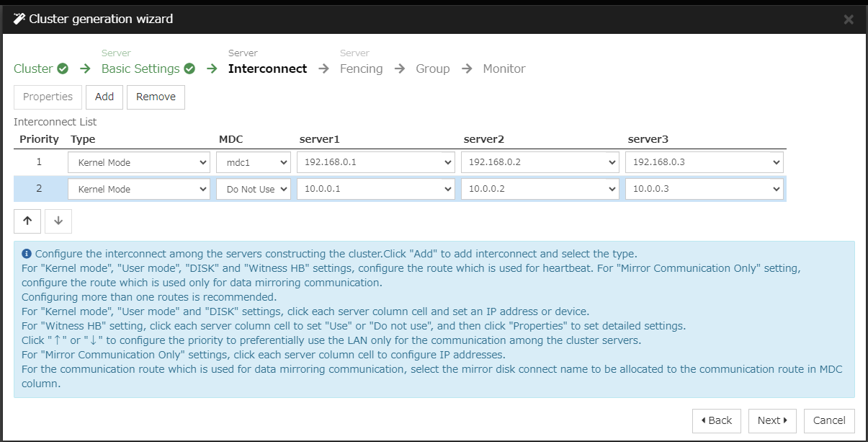Open server3 dropdown showing 10.0.0.3
This screenshot has width=868, height=442.
click(x=704, y=190)
